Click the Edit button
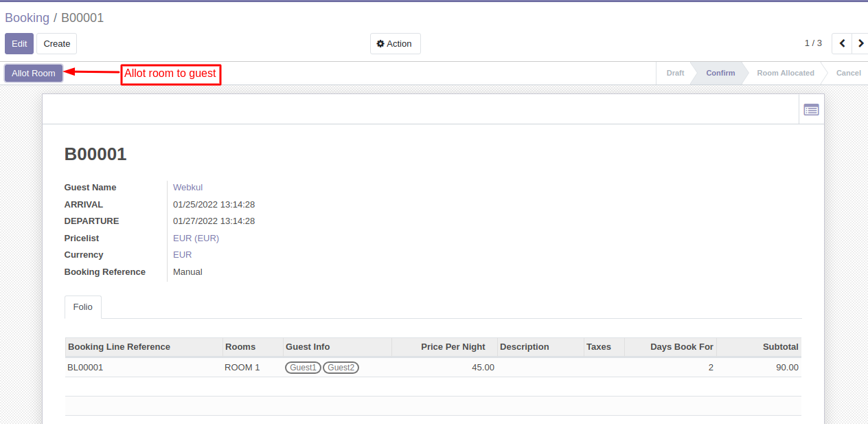The width and height of the screenshot is (868, 424). [x=19, y=43]
